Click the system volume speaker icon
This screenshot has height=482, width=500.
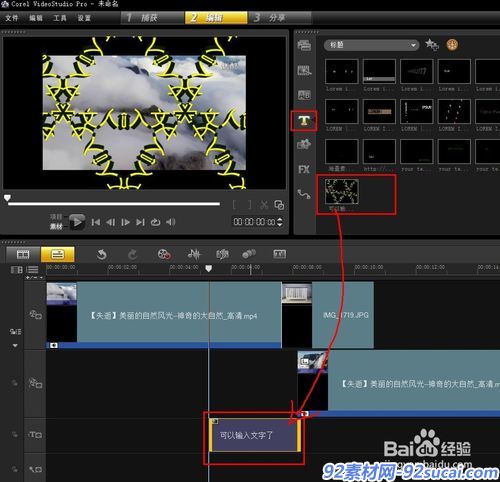(x=171, y=222)
